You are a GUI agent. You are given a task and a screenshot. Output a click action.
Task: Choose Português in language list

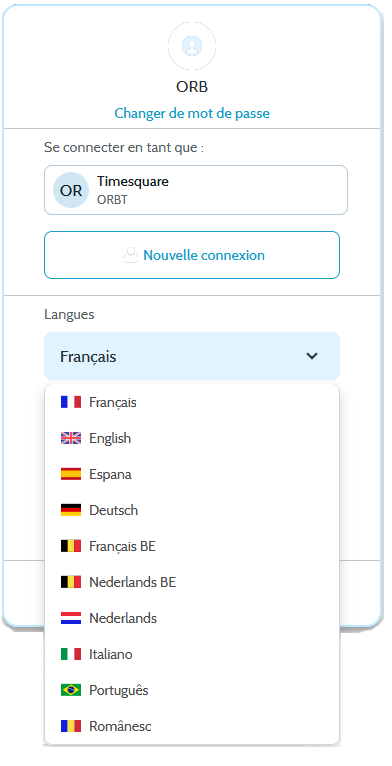pos(192,690)
